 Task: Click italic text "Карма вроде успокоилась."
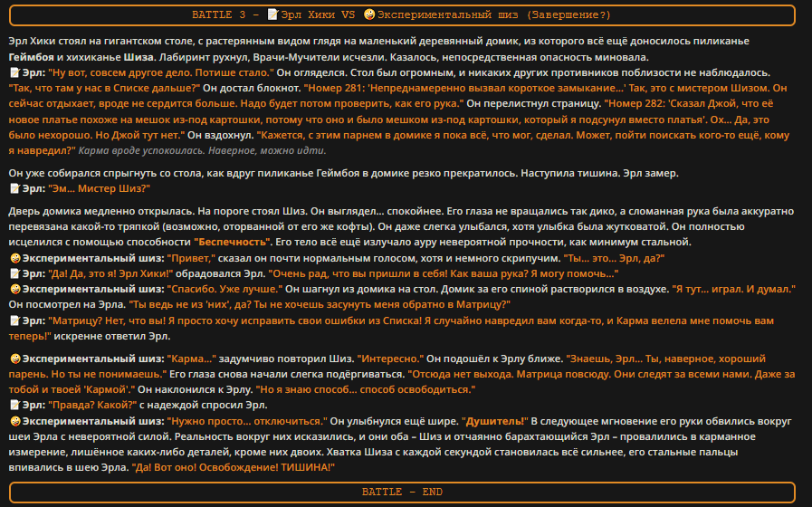pyautogui.click(x=142, y=150)
